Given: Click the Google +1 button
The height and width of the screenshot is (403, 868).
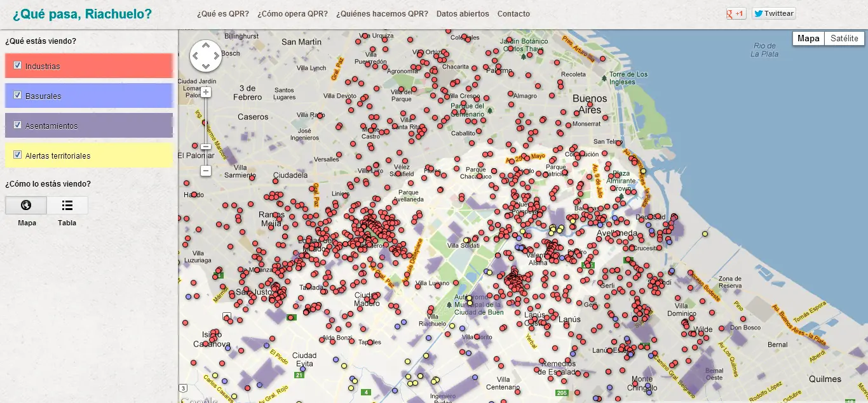Looking at the screenshot, I should tap(736, 13).
